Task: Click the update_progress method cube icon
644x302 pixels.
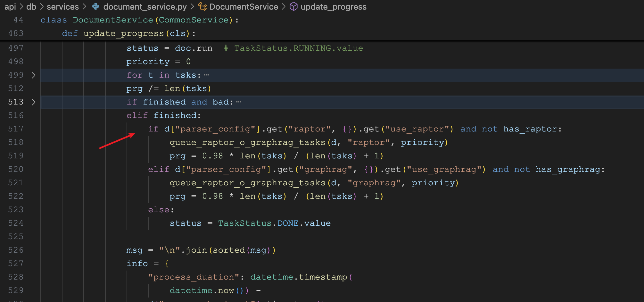Action: point(293,7)
